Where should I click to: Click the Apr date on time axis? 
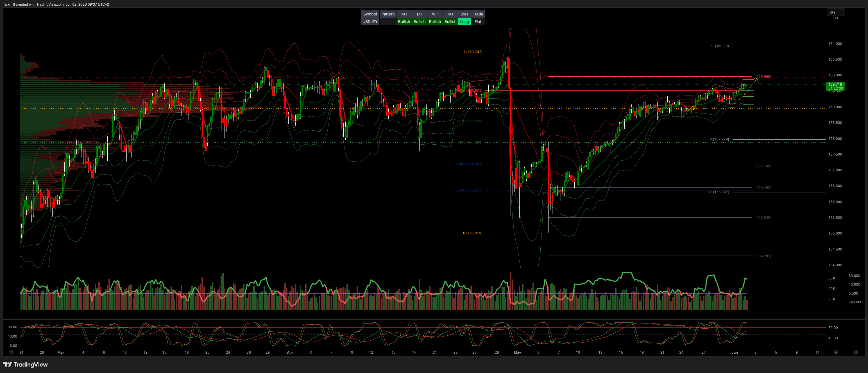pos(290,352)
